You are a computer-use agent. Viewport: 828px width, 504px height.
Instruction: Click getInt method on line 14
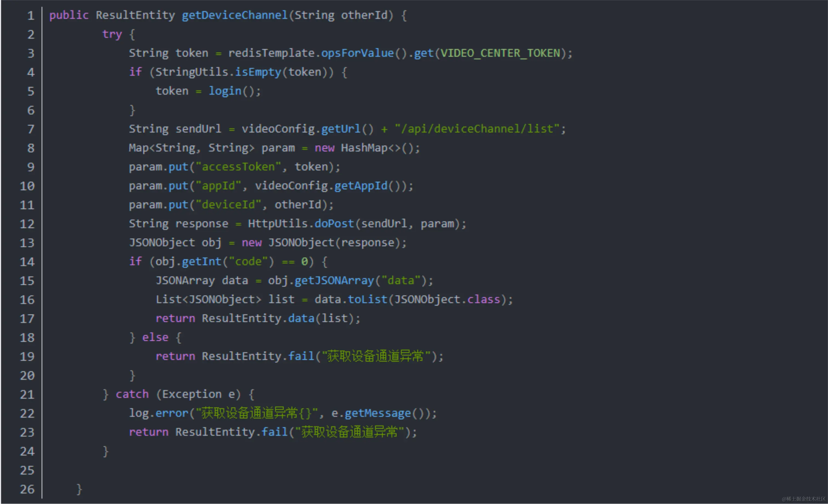(201, 262)
